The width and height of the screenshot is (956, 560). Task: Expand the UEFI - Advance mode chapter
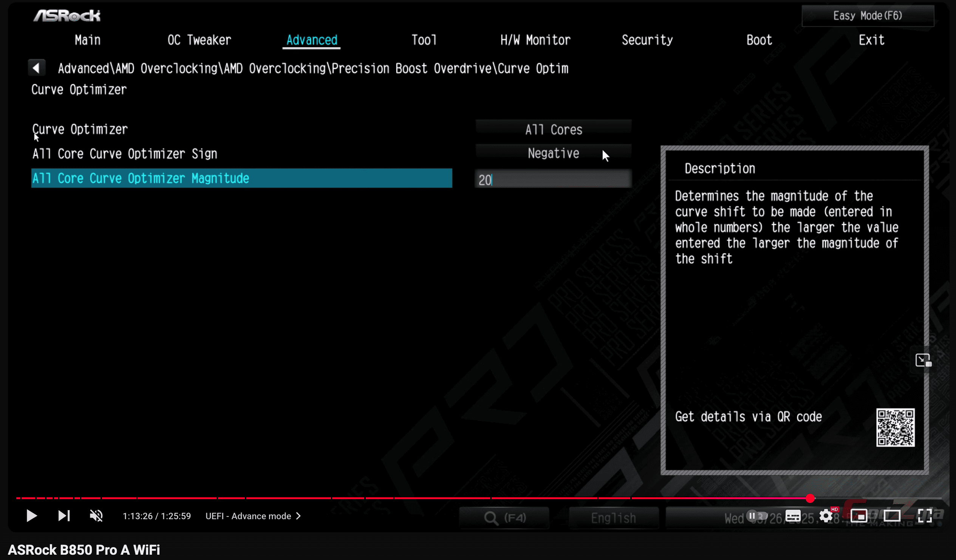[253, 516]
